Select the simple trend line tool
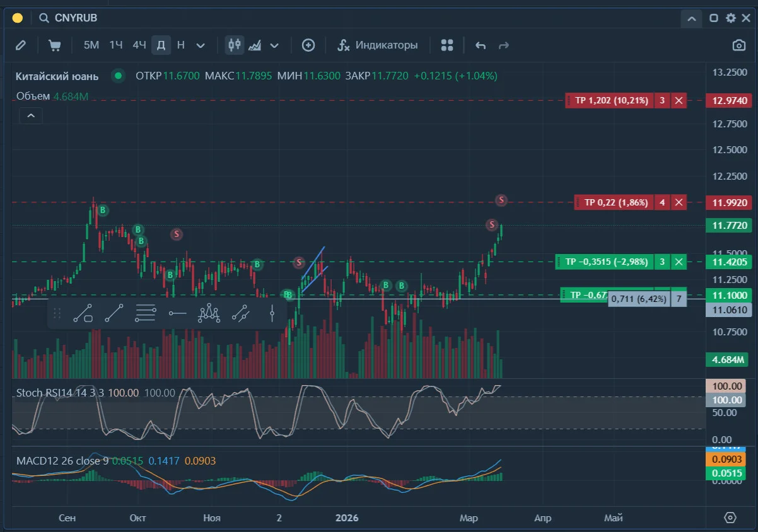This screenshot has height=532, width=758. (x=114, y=313)
